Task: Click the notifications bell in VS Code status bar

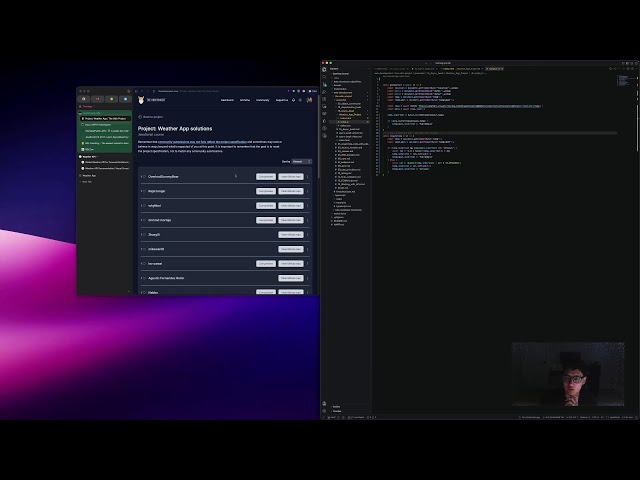Action: (x=637, y=418)
